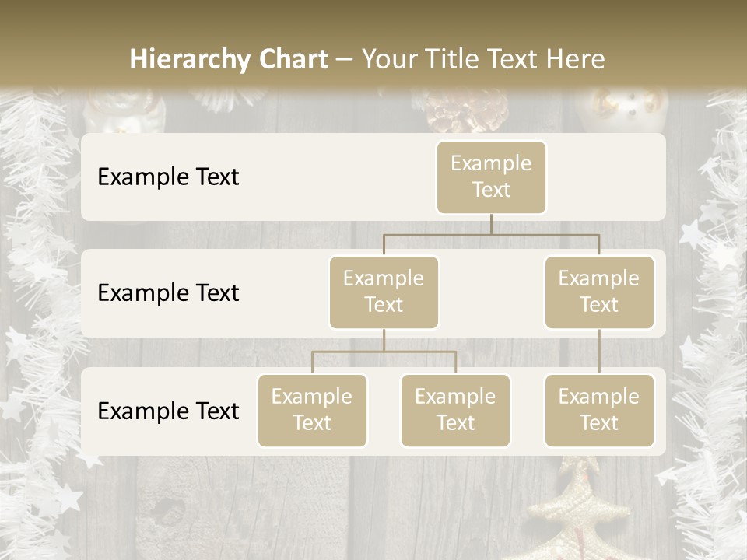Click the golden Christmas tree decoration
Screen dimensions: 747x560
579,506
